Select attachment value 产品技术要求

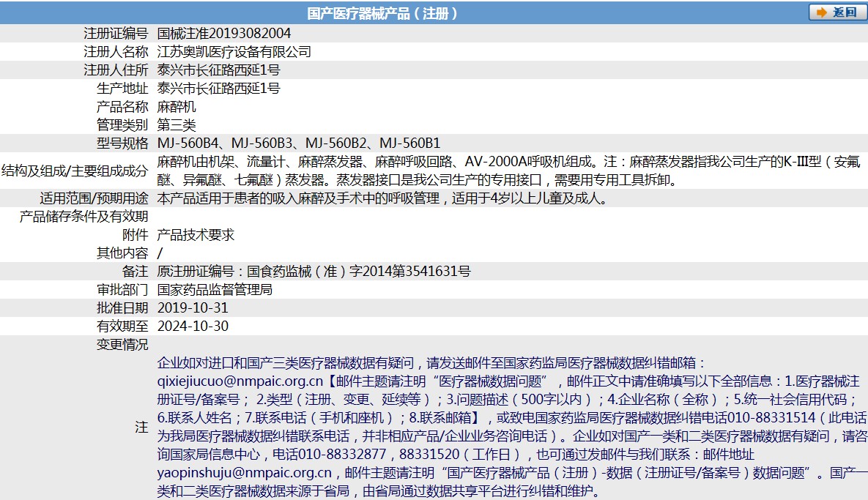click(x=196, y=234)
